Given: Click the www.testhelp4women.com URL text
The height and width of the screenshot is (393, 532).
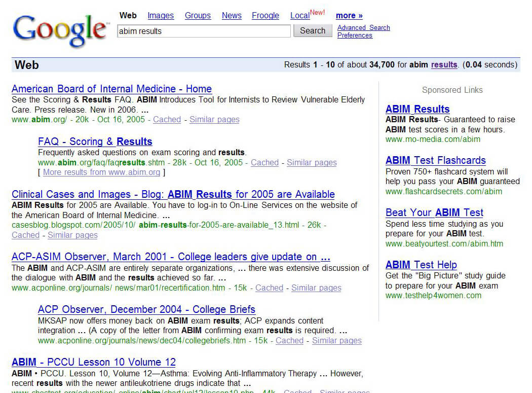Looking at the screenshot, I should 434,296.
